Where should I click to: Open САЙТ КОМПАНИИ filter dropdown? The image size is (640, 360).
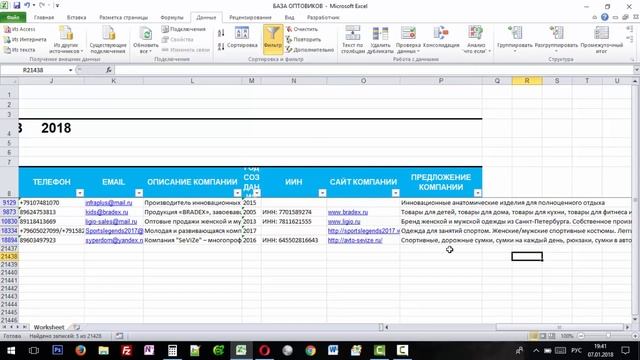[x=396, y=193]
